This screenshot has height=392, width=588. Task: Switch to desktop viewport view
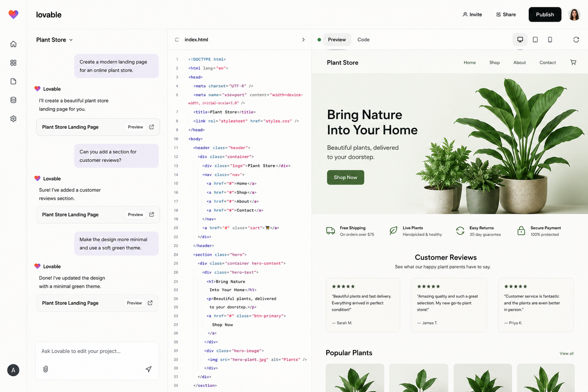tap(520, 40)
